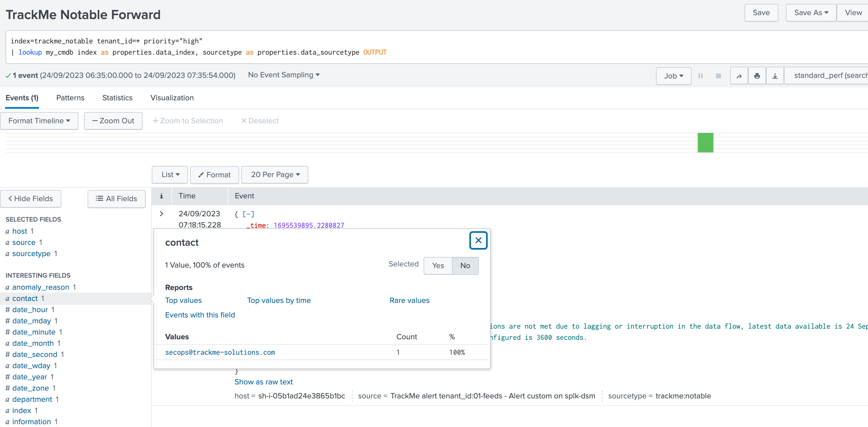The width and height of the screenshot is (868, 427).
Task: Open the date_month field
Action: coord(33,343)
